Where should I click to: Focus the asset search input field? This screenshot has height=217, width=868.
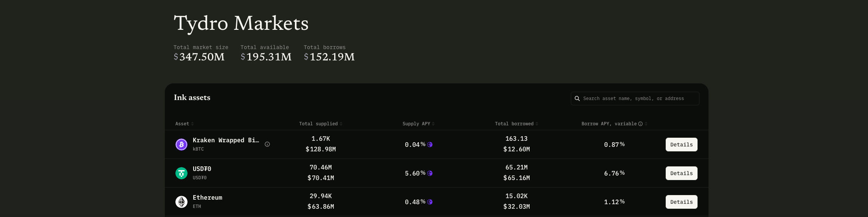pyautogui.click(x=635, y=98)
